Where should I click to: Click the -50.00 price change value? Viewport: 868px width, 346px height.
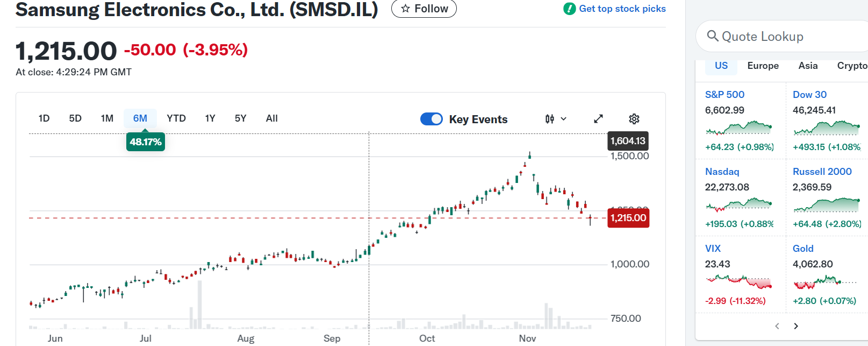click(x=150, y=50)
